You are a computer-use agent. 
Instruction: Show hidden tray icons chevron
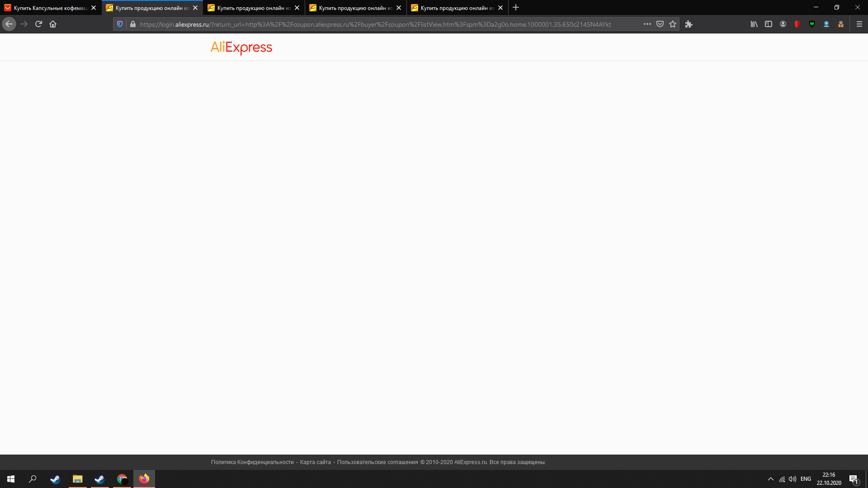click(x=771, y=479)
